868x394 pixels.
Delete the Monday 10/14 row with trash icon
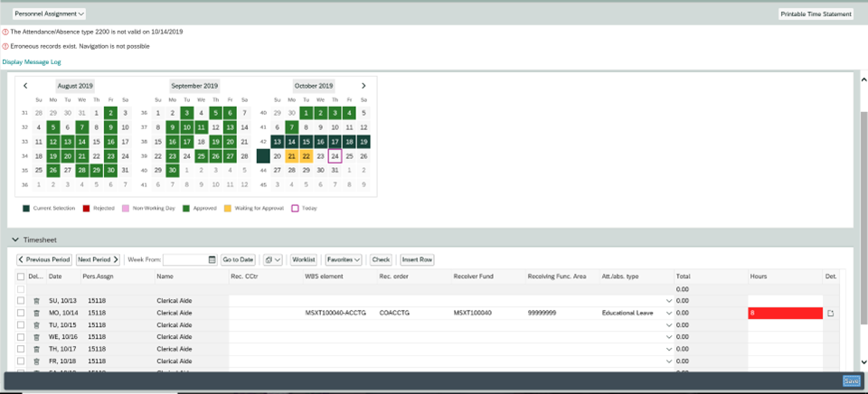36,313
